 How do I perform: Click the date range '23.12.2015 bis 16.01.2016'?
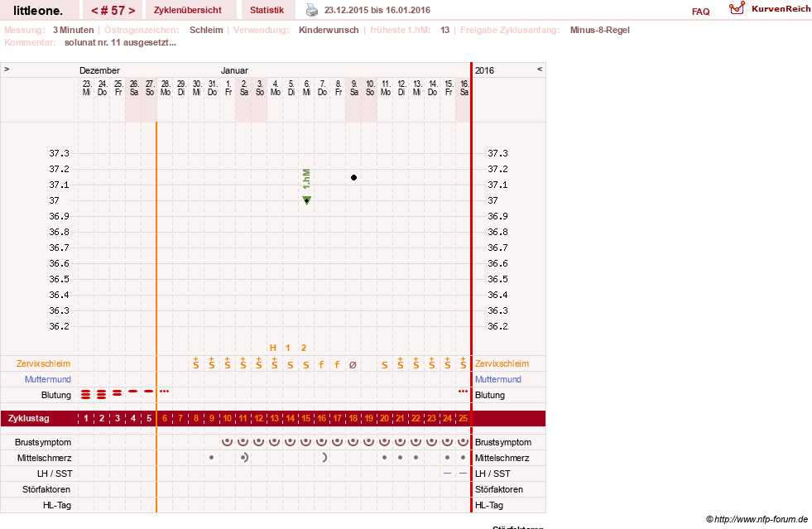click(377, 10)
